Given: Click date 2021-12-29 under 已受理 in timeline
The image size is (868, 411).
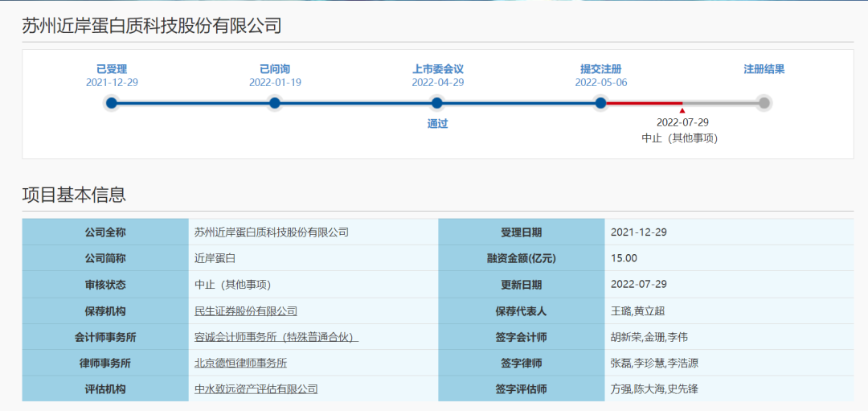Looking at the screenshot, I should tap(112, 83).
